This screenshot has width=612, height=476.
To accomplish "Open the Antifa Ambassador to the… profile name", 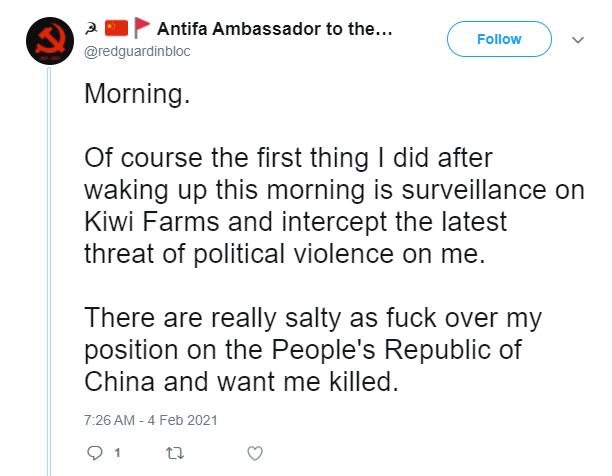I will click(275, 29).
